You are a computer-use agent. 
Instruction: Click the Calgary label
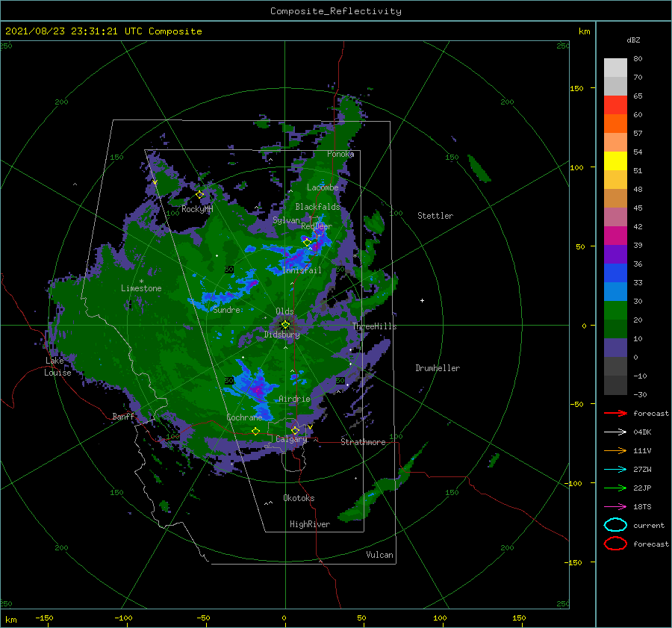(x=291, y=439)
